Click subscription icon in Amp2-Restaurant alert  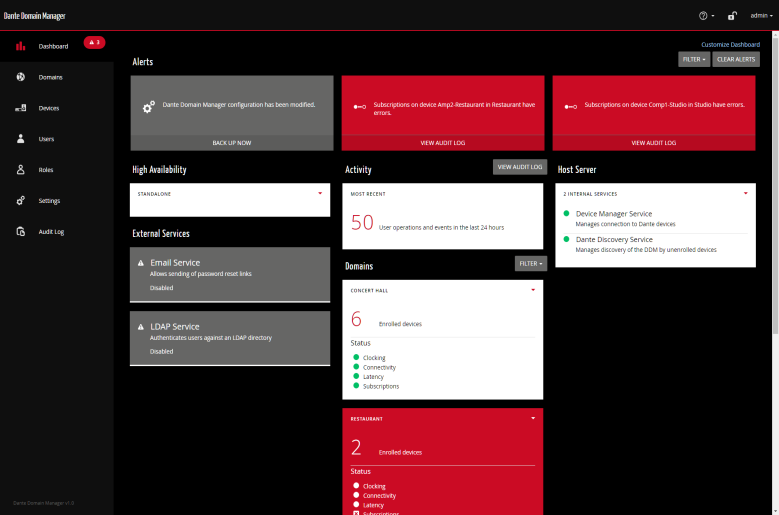360,107
